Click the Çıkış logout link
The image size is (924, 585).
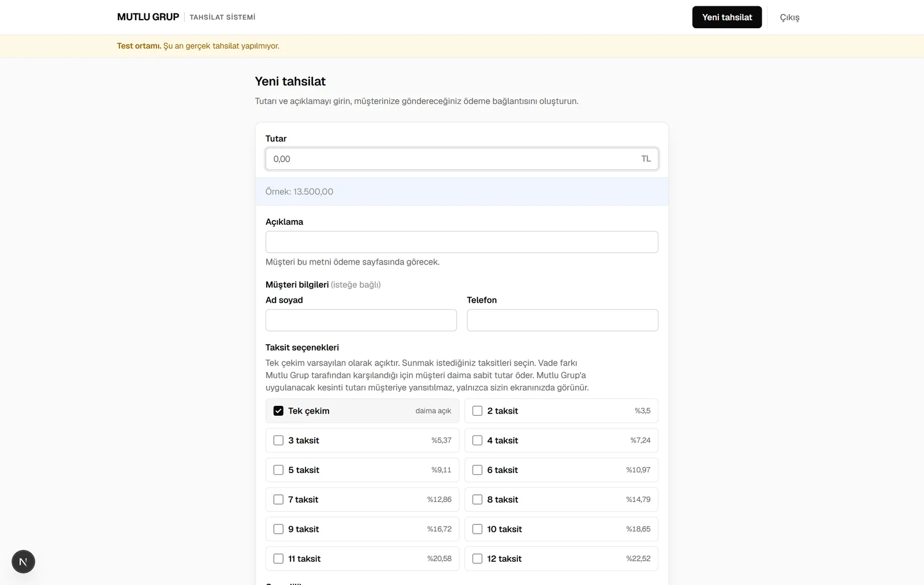pyautogui.click(x=789, y=17)
